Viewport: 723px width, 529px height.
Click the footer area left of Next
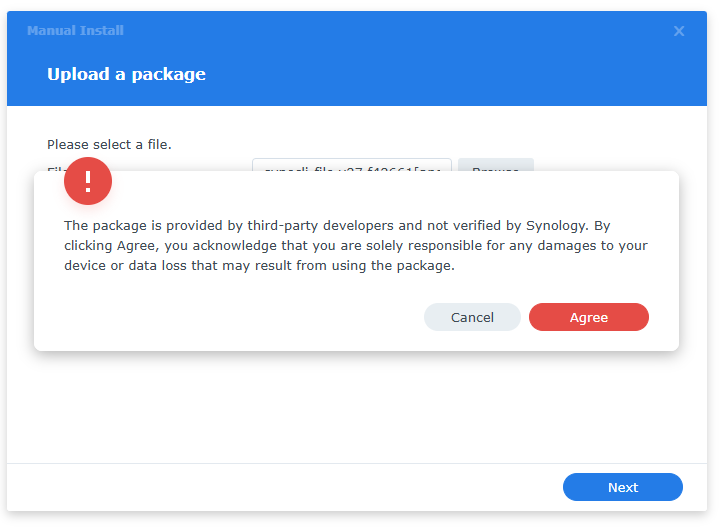pyautogui.click(x=300, y=487)
